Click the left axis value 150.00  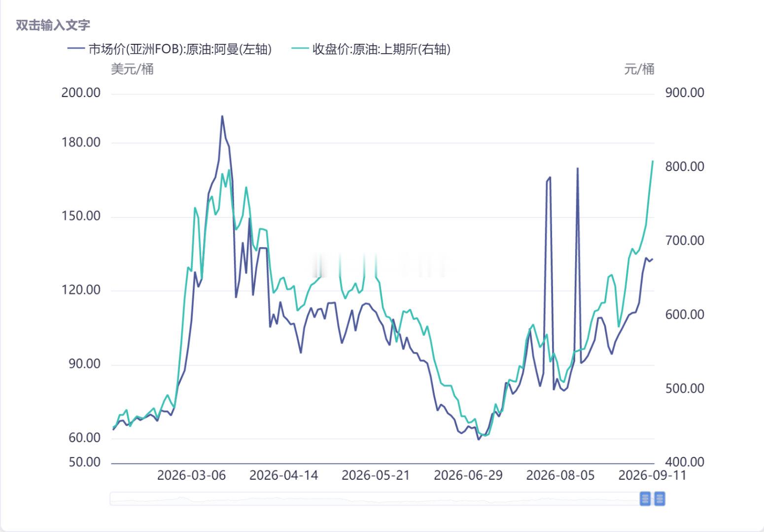(81, 216)
